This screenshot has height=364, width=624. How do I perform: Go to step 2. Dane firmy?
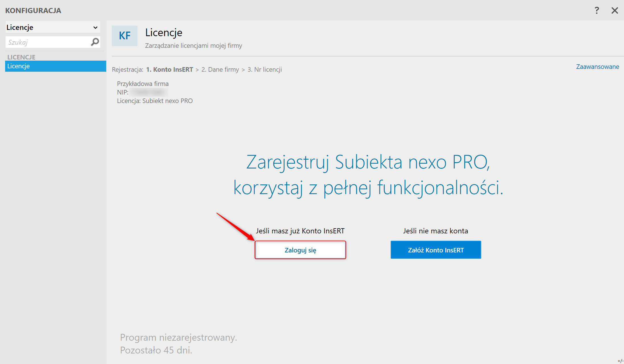click(220, 69)
